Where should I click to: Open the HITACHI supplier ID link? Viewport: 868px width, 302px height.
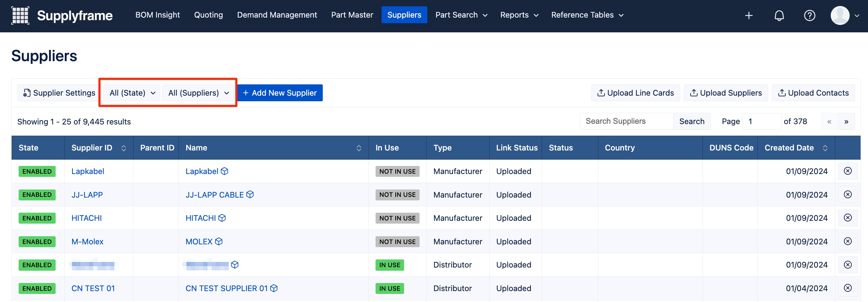[87, 218]
